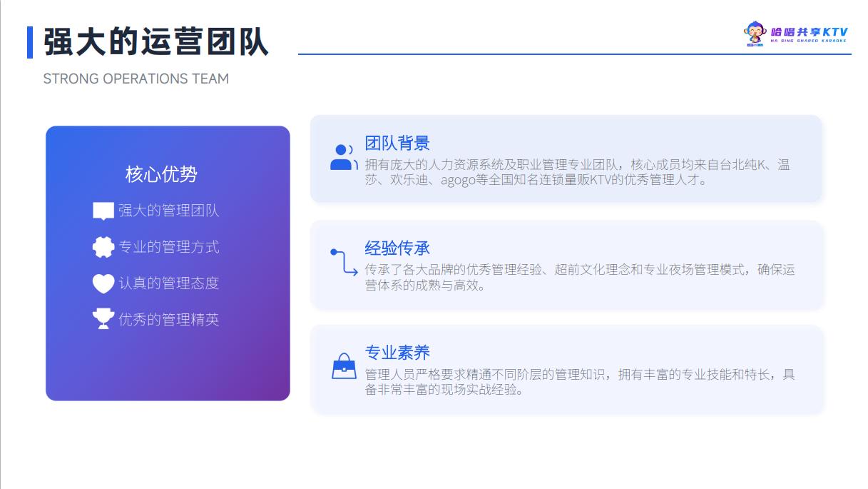Select the 经验传承 heading
Image resolution: width=868 pixels, height=489 pixels.
[x=397, y=248]
